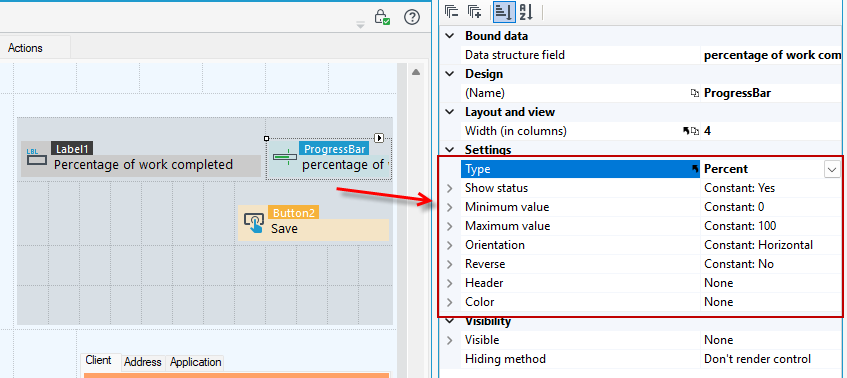Click the Visible value None
Screen dimensions: 847x378
(718, 340)
